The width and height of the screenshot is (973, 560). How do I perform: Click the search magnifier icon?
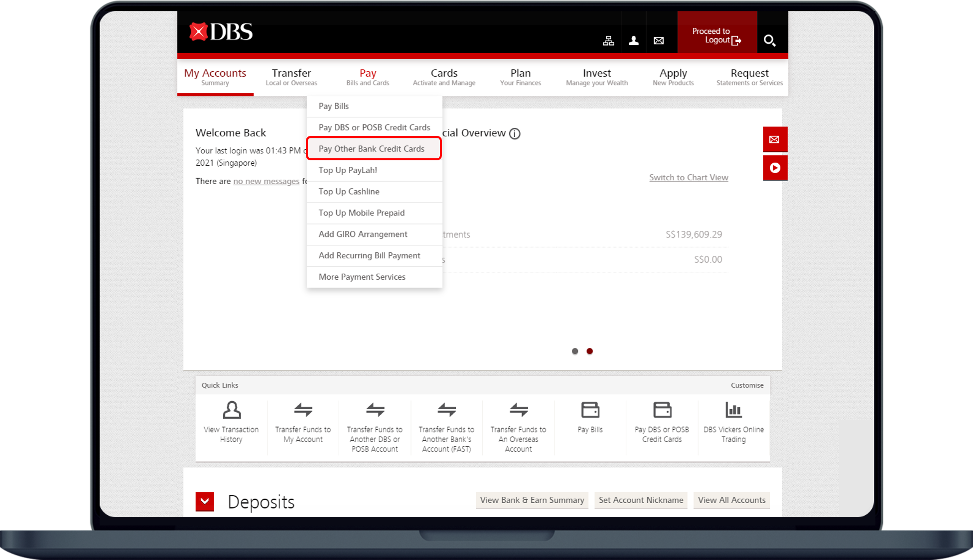point(769,40)
